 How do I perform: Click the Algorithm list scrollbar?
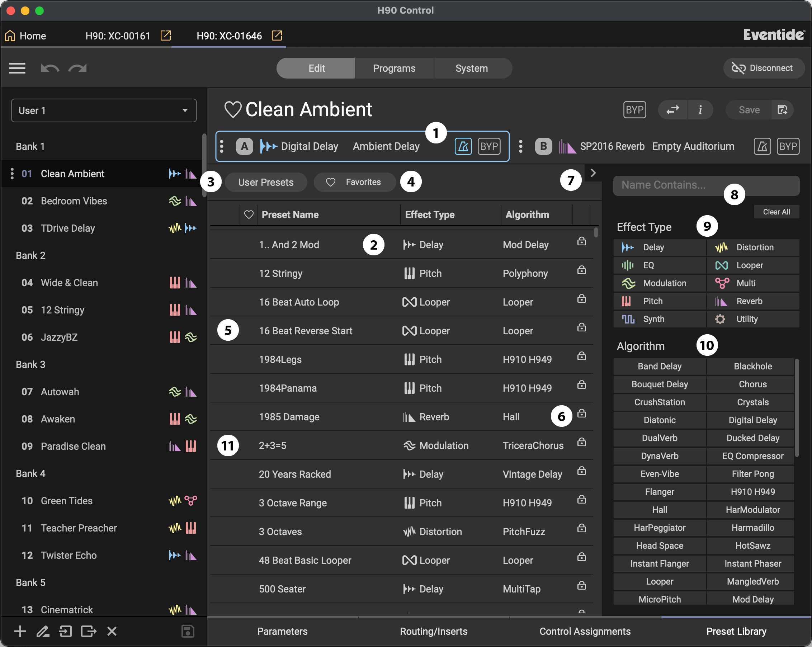[x=797, y=408]
